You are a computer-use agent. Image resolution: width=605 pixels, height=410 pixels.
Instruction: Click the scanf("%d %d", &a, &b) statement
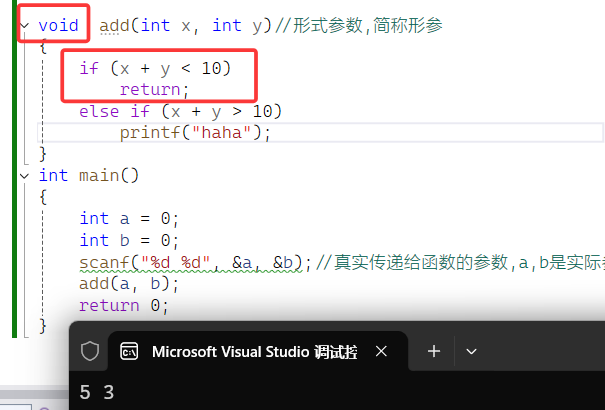195,263
